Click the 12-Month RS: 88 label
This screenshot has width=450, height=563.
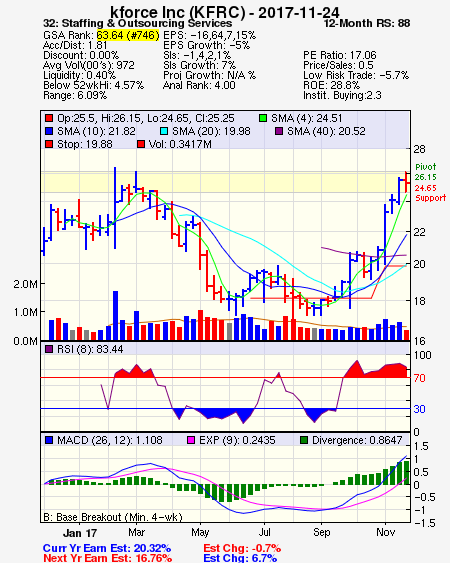pyautogui.click(x=367, y=23)
